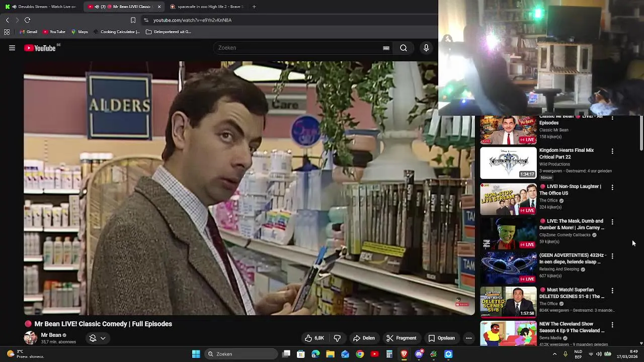Open Microsoft Store from taskbar
This screenshot has width=644, height=362.
[301, 354]
